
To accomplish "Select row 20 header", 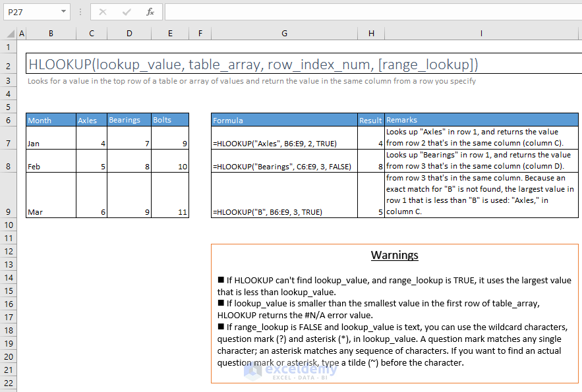I will tap(8, 356).
